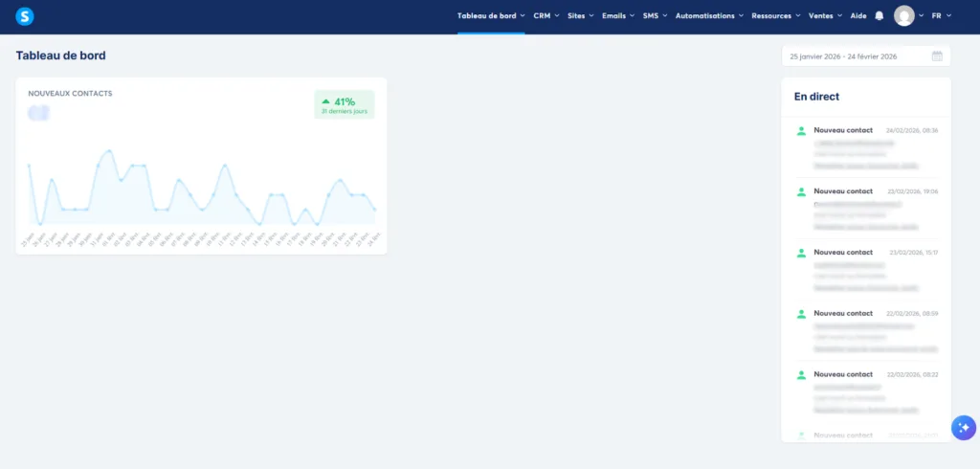Open the notifications bell
This screenshot has width=980, height=469.
coord(880,16)
